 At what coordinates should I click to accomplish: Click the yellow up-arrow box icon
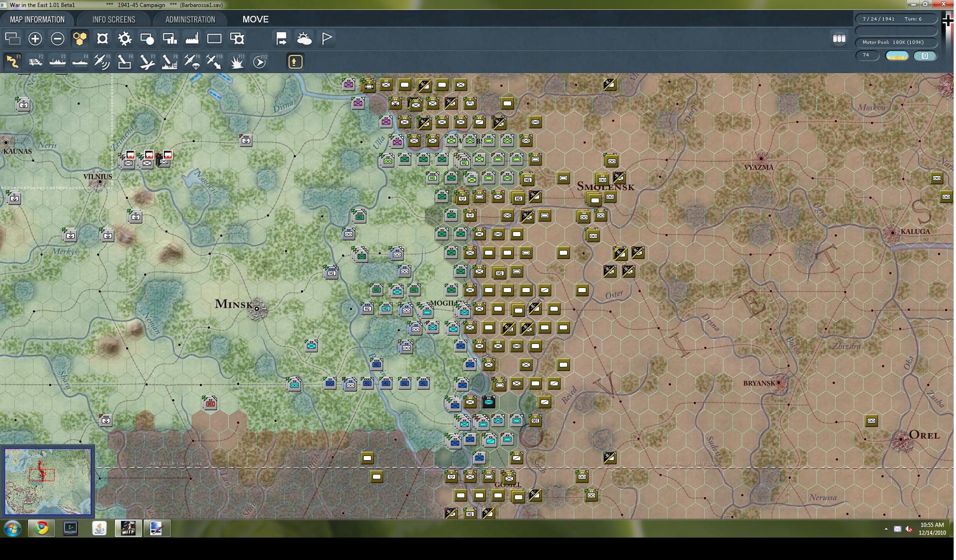pyautogui.click(x=295, y=62)
